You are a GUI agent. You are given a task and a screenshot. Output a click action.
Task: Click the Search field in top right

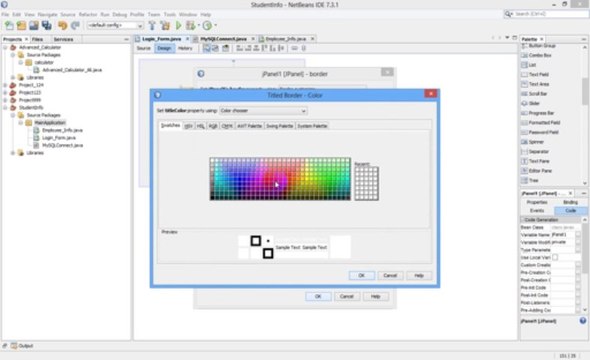point(547,14)
